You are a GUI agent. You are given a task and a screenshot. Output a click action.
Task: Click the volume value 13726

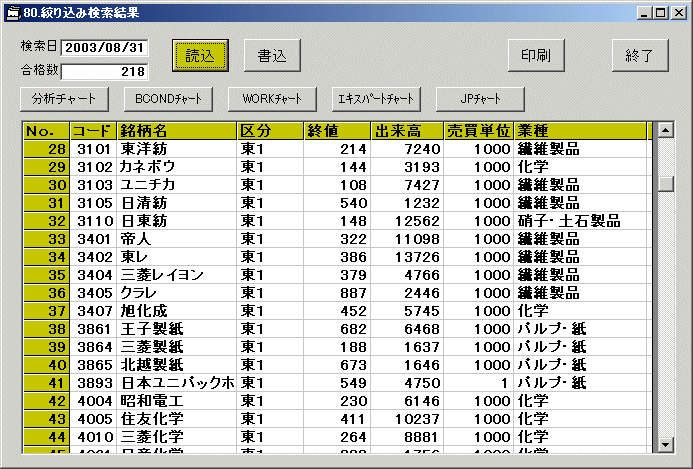pos(407,257)
